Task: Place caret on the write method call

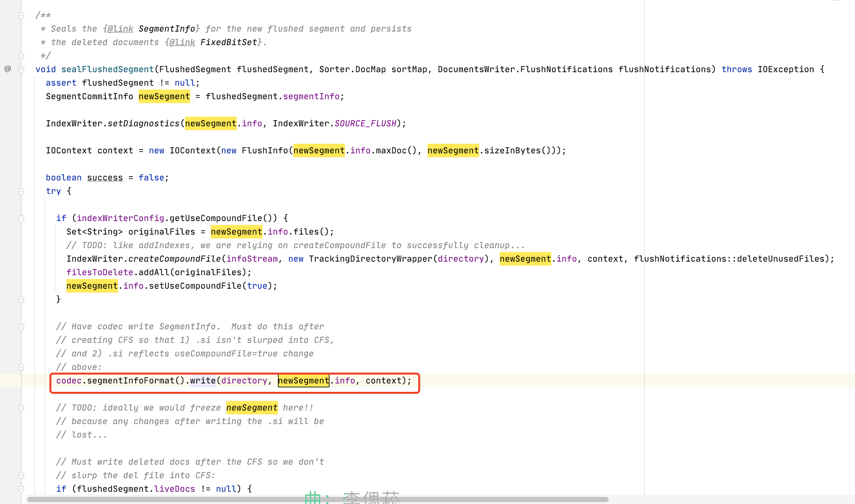Action: (x=203, y=381)
